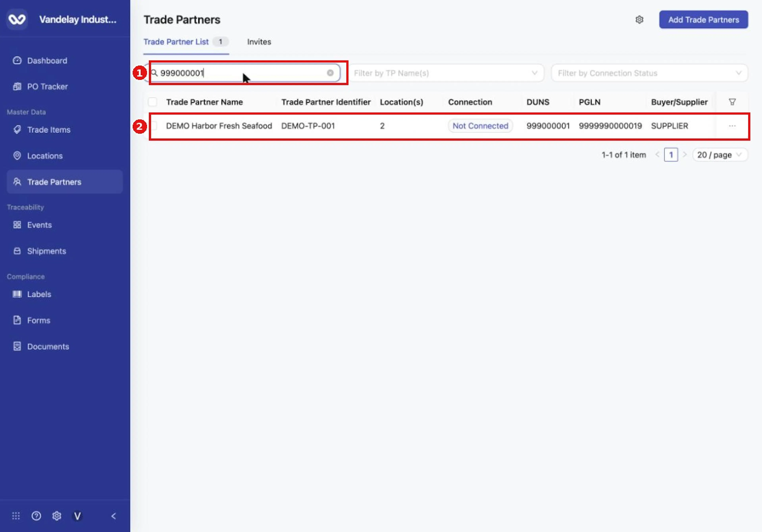Click the Trade Partner Name column header
The image size is (762, 532).
tap(204, 102)
